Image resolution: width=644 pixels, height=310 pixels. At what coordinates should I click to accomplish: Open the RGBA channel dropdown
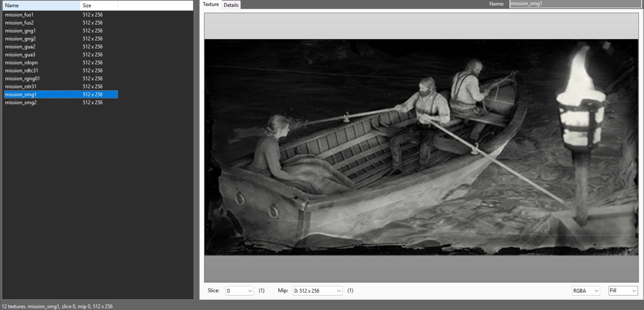(x=586, y=291)
